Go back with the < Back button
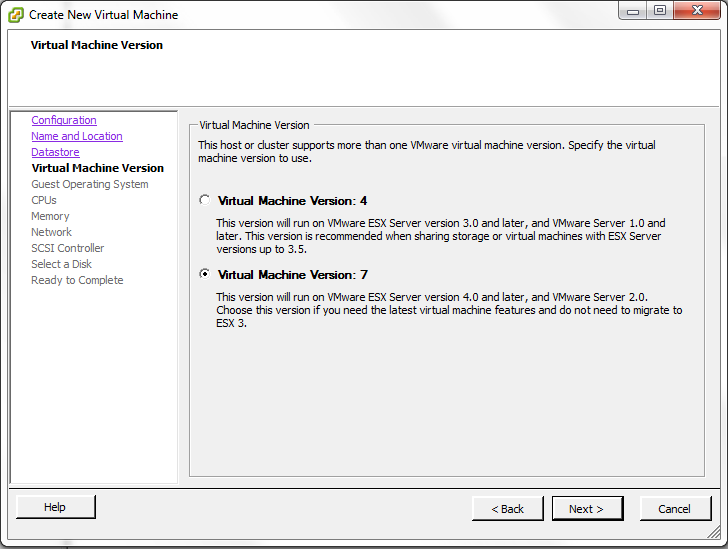728x549 pixels. tap(507, 509)
